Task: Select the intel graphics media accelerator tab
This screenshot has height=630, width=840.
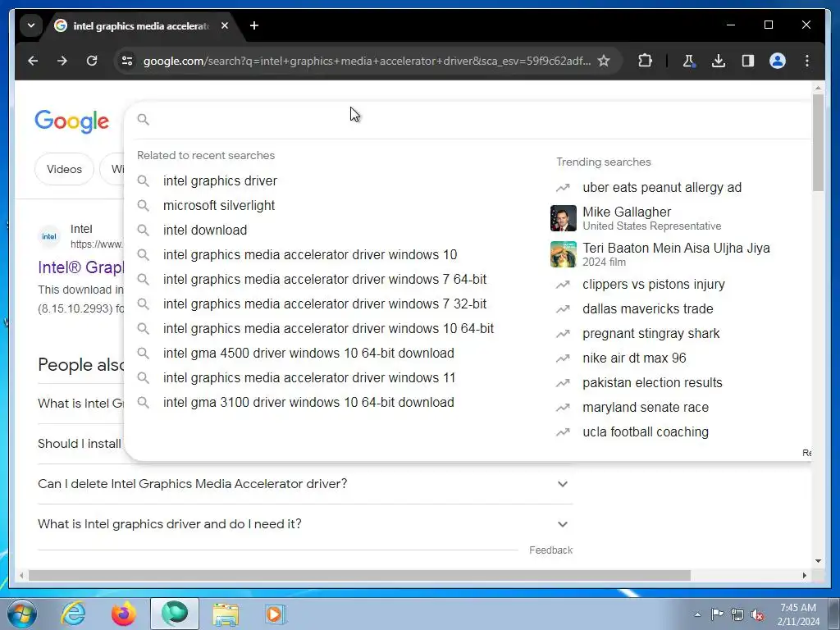Action: pyautogui.click(x=139, y=25)
